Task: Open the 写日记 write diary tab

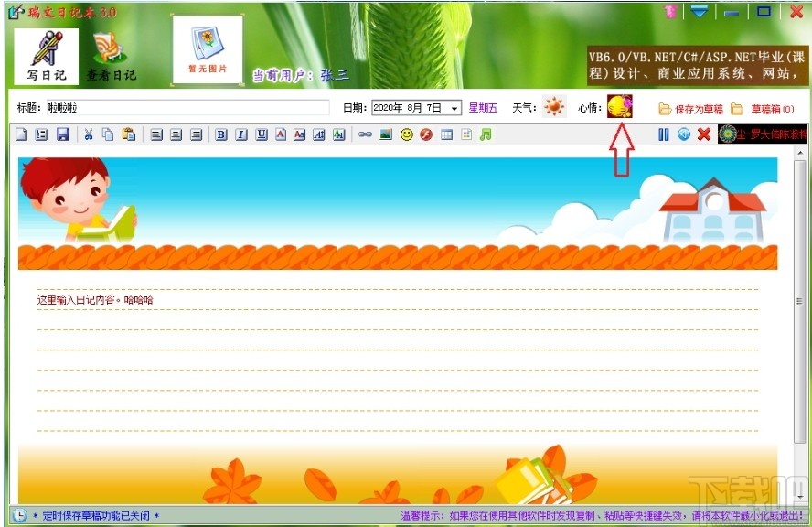Action: (x=46, y=56)
